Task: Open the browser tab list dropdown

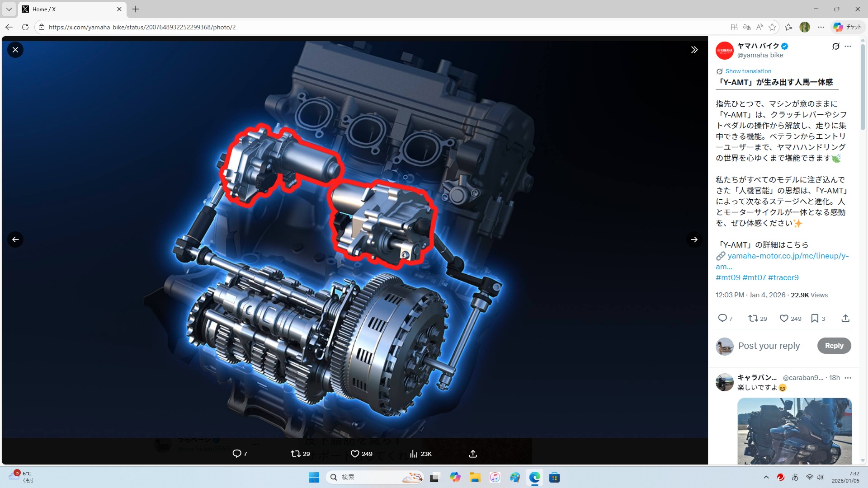Action: [x=9, y=9]
